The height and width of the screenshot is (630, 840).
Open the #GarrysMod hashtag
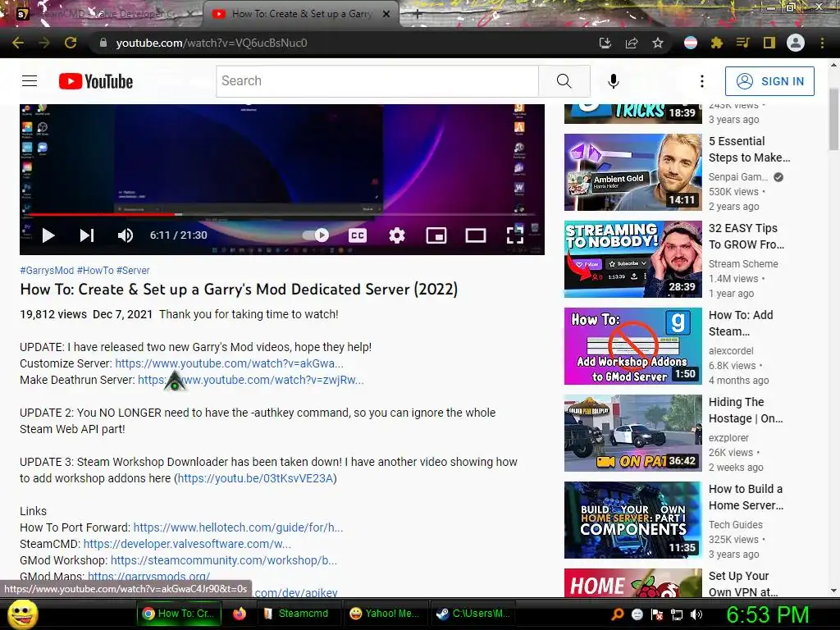47,271
